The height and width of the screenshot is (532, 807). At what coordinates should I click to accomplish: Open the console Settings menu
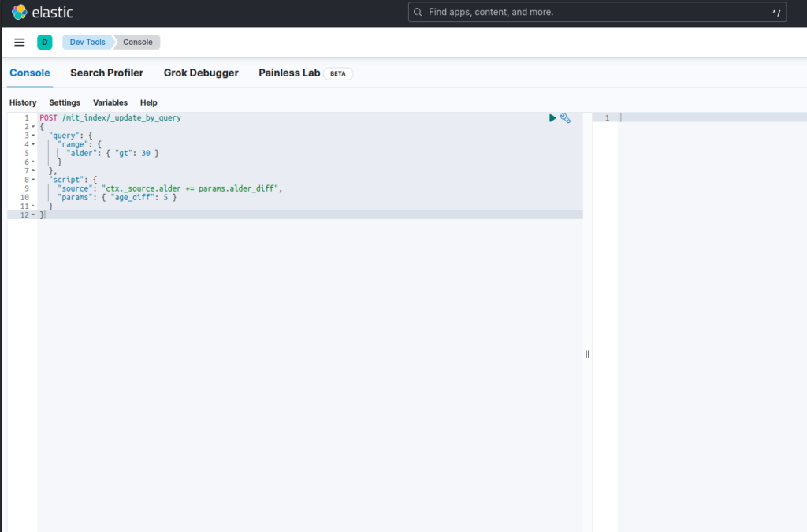(64, 102)
